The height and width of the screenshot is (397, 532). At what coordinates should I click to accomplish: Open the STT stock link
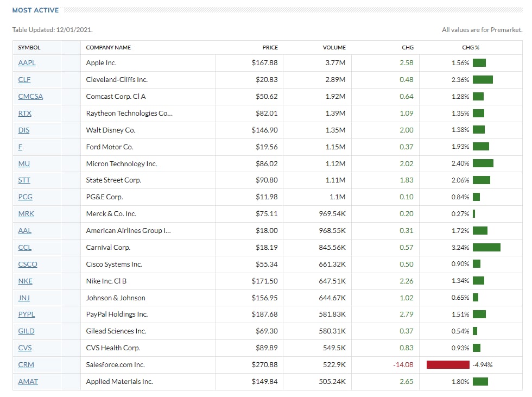(24, 180)
